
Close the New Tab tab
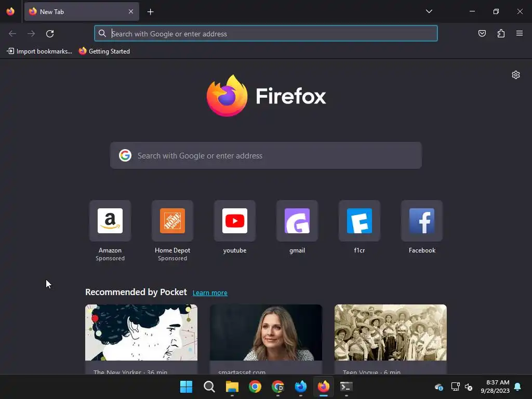pos(131,11)
